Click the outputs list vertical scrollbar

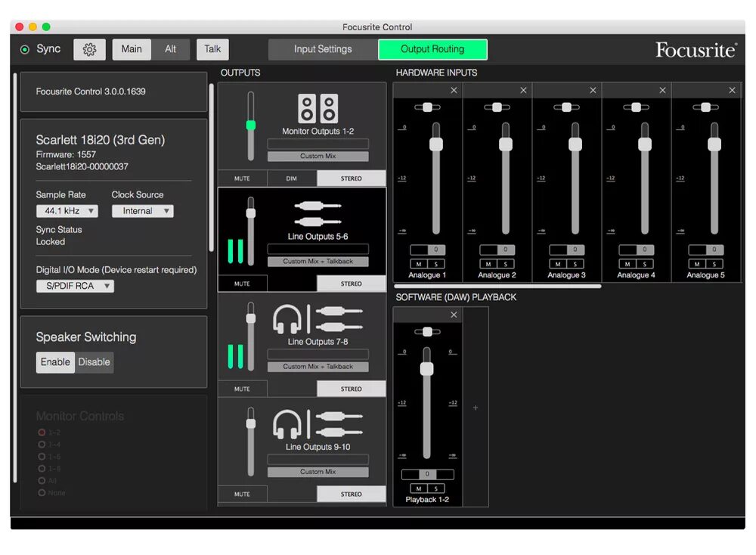coord(211,168)
